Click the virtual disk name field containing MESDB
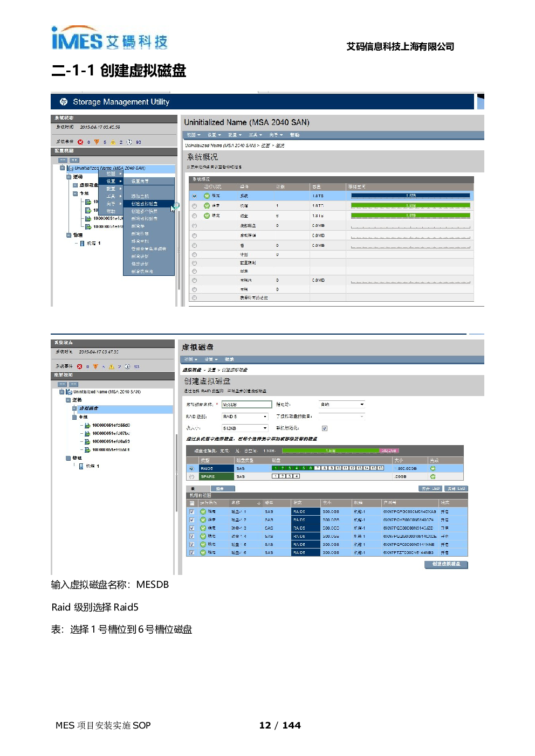Image resolution: width=535 pixels, height=756 pixels. coord(247,404)
